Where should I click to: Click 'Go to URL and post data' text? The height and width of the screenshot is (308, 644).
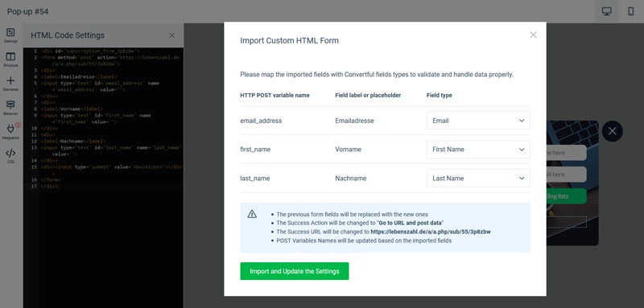(x=410, y=223)
